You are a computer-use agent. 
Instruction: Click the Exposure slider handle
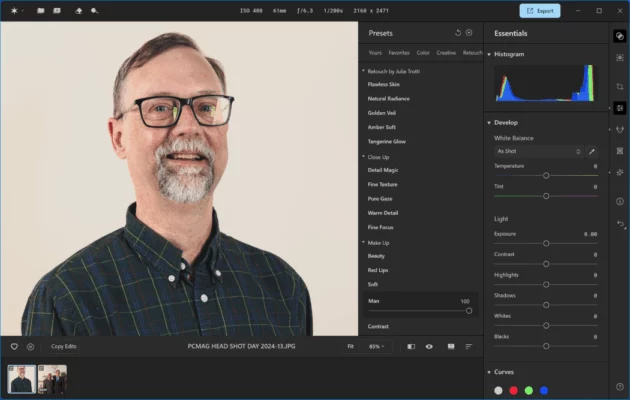tap(546, 243)
